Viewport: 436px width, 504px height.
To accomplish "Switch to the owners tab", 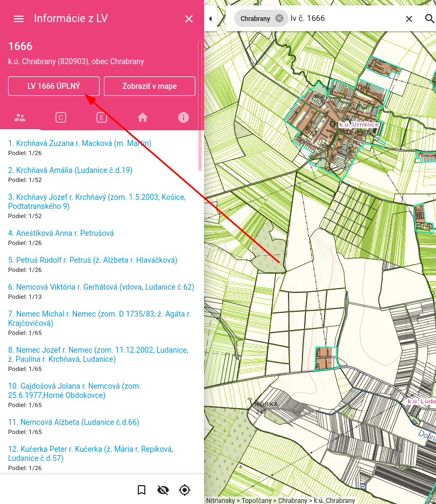I will (20, 117).
